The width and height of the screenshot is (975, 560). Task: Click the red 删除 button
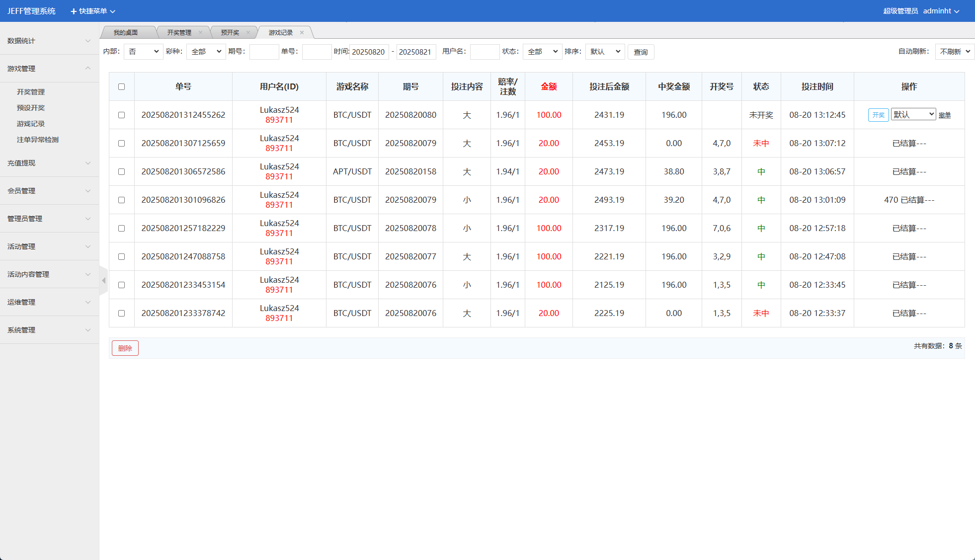(125, 348)
